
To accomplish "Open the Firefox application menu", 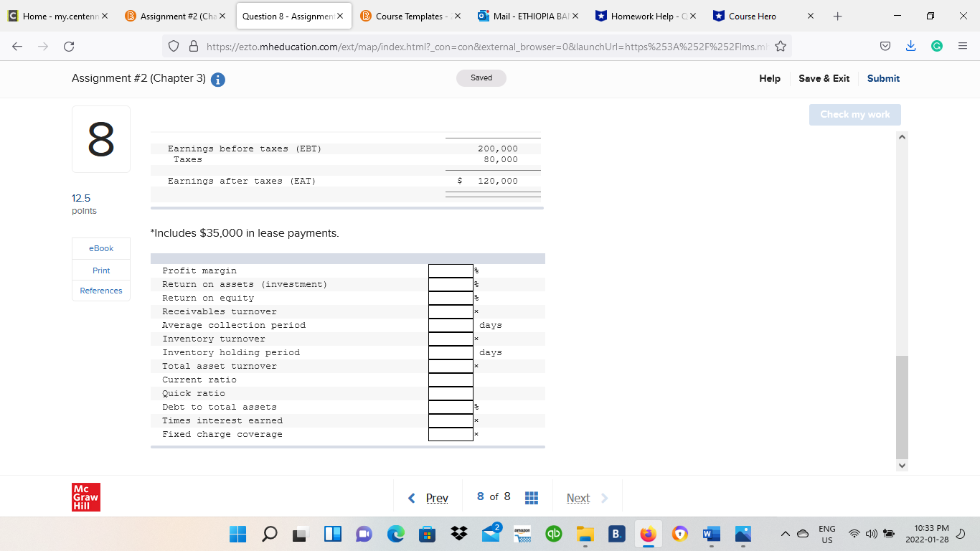I will click(x=962, y=45).
